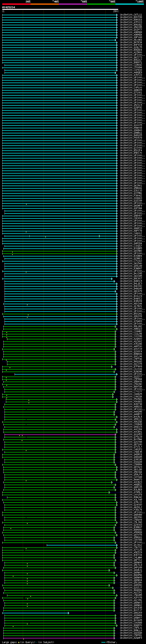146x644 pixels.
Task: Select label UniRef100_B4F9I9
Action: click(131, 45)
